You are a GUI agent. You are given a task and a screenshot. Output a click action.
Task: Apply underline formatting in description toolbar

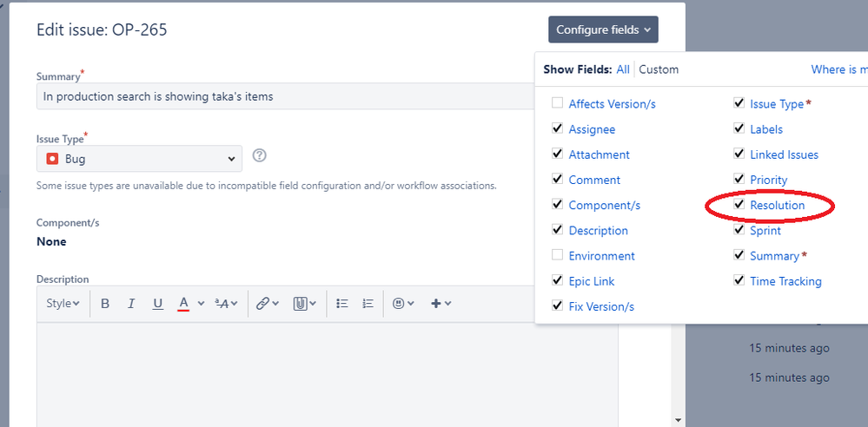point(158,303)
